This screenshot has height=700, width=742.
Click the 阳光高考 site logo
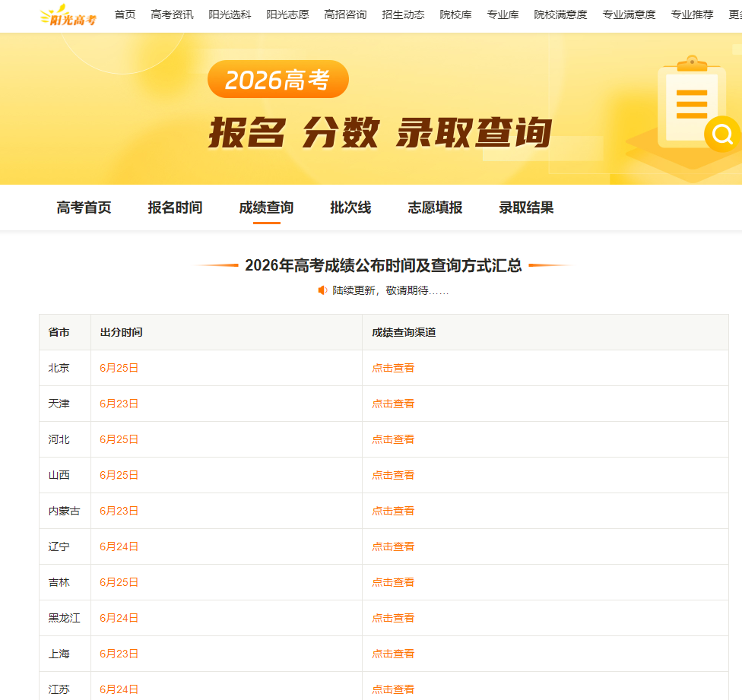pyautogui.click(x=68, y=15)
